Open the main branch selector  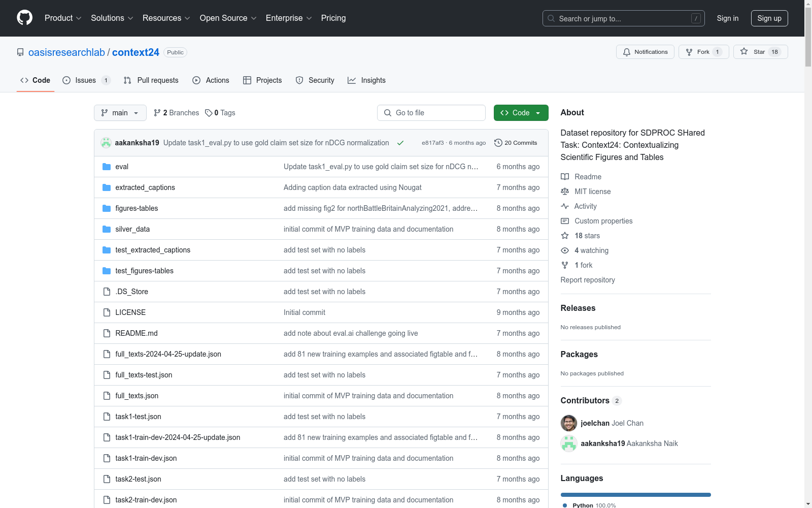pyautogui.click(x=120, y=113)
